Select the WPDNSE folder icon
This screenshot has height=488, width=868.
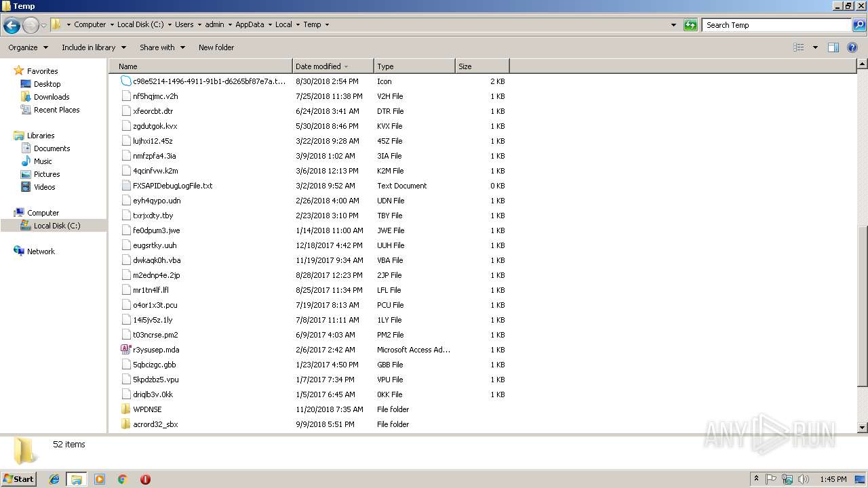[x=125, y=409]
